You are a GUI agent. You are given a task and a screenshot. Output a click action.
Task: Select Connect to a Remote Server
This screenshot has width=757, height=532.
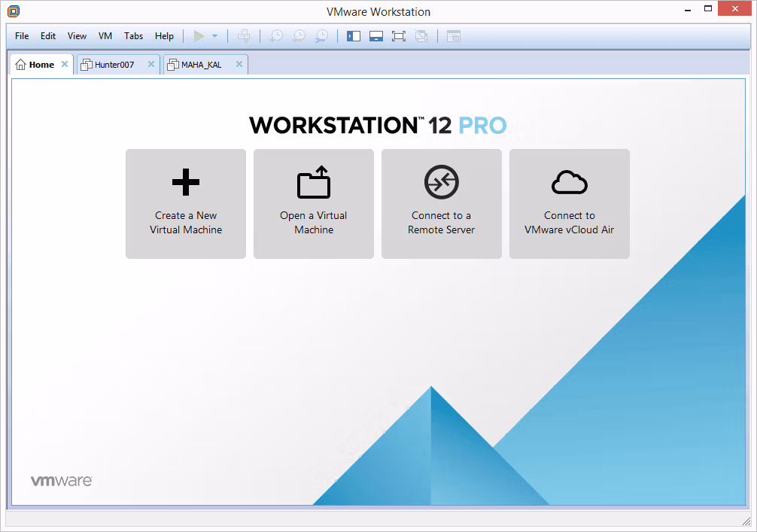coord(441,204)
